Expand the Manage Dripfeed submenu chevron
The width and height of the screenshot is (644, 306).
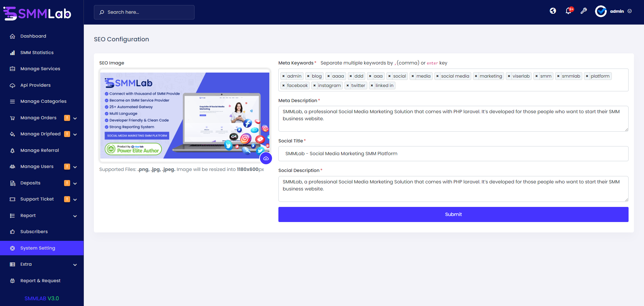(75, 134)
